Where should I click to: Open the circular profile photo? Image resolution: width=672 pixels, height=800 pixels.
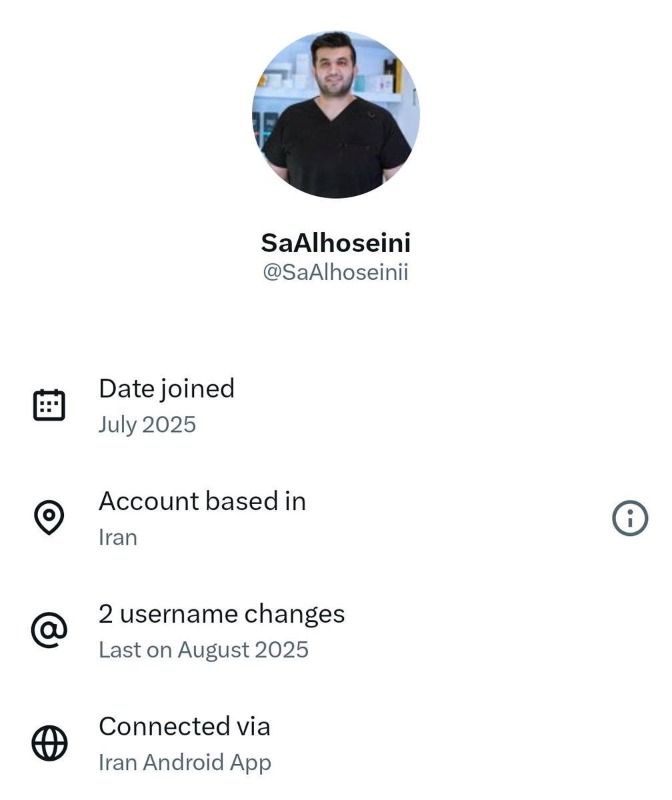336,114
